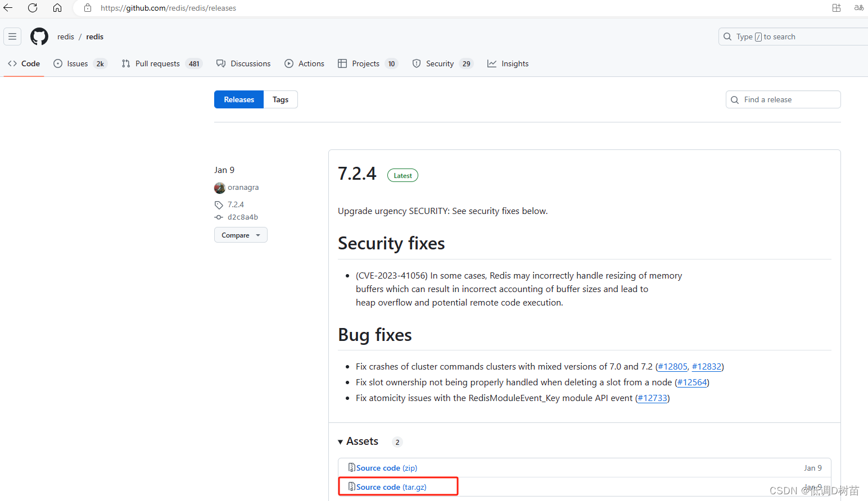Image resolution: width=868 pixels, height=501 pixels.
Task: Click the address bar URL
Action: point(168,8)
